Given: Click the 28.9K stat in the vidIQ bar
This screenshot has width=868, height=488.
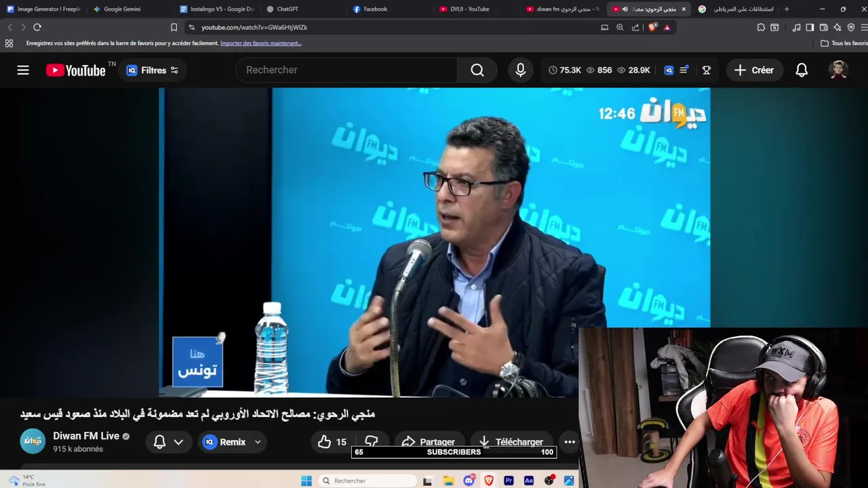Looking at the screenshot, I should 633,70.
